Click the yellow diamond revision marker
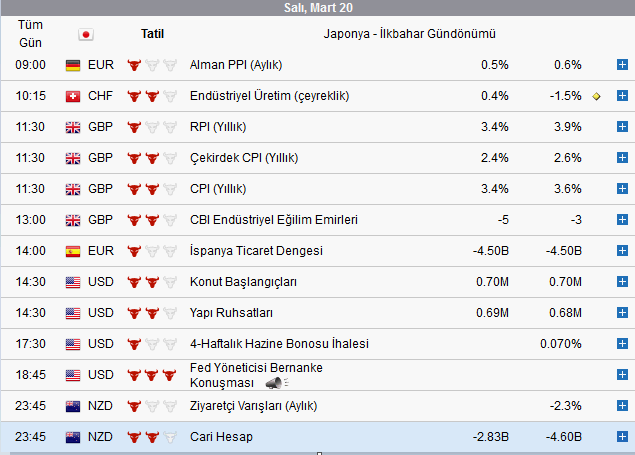This screenshot has width=635, height=455. [x=597, y=96]
